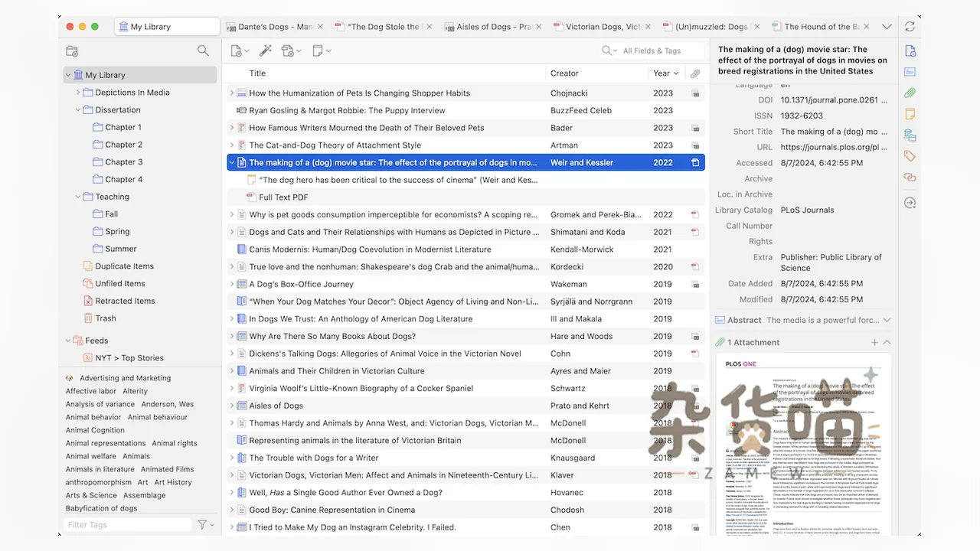
Task: Click the Retracted Items icon in the tree
Action: tap(88, 301)
